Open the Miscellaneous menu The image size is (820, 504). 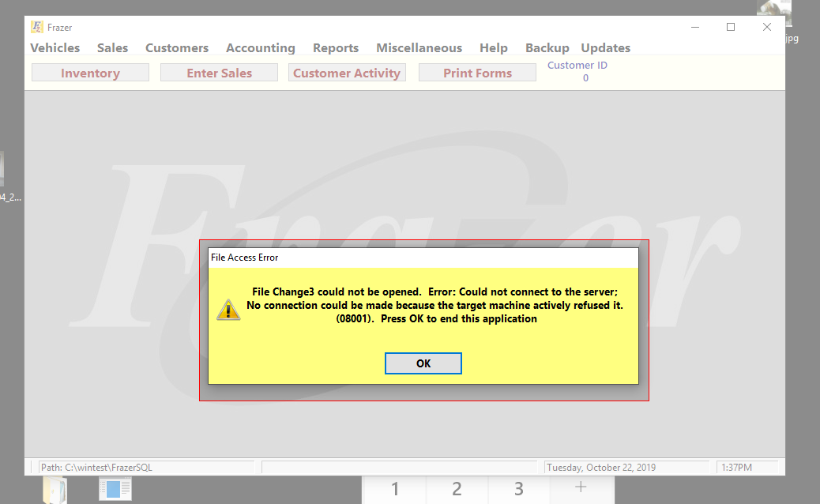click(x=419, y=47)
